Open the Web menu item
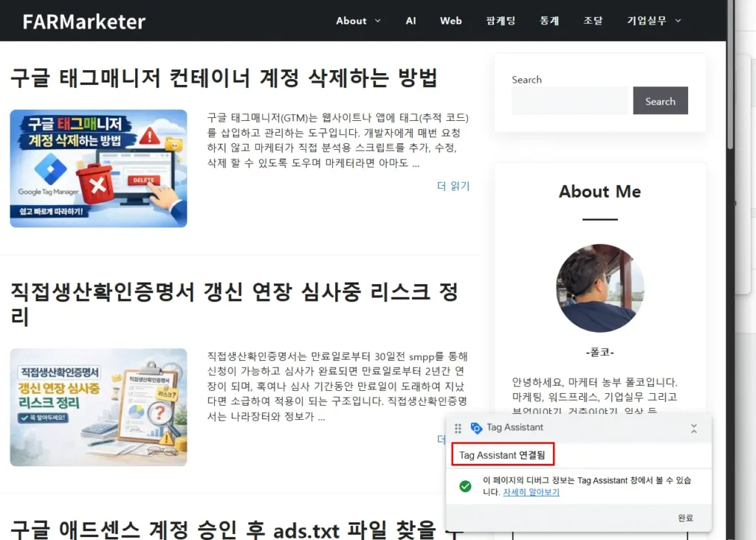756x540 pixels. click(450, 21)
